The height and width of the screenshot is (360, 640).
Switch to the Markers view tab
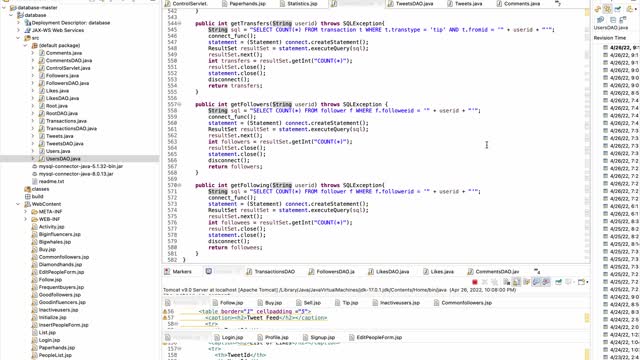[178, 271]
